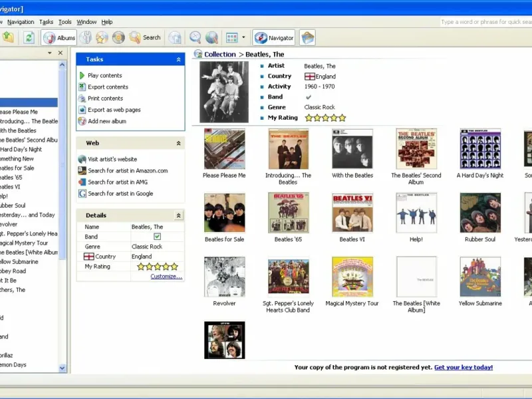Click Export as web pages

coord(114,110)
